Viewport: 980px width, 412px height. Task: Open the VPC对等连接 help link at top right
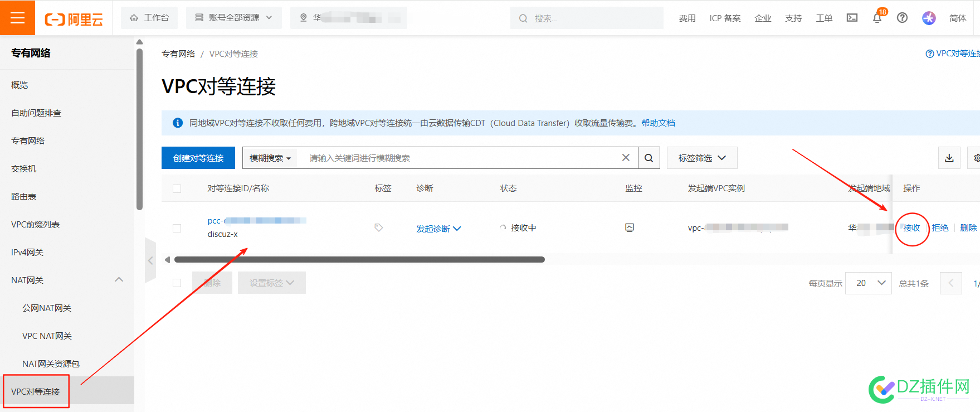(953, 54)
